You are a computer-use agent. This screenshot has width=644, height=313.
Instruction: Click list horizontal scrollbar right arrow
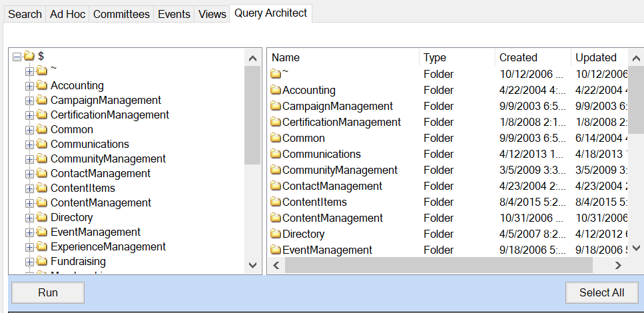tap(618, 265)
